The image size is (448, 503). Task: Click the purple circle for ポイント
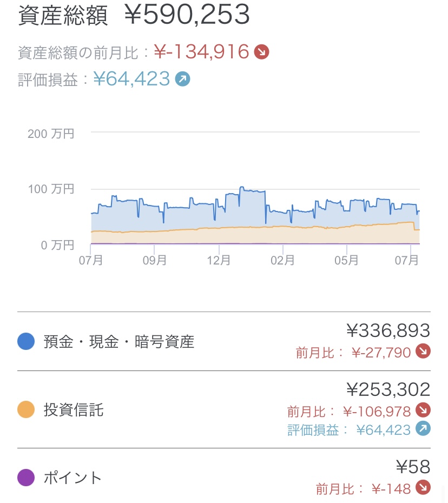pyautogui.click(x=26, y=478)
